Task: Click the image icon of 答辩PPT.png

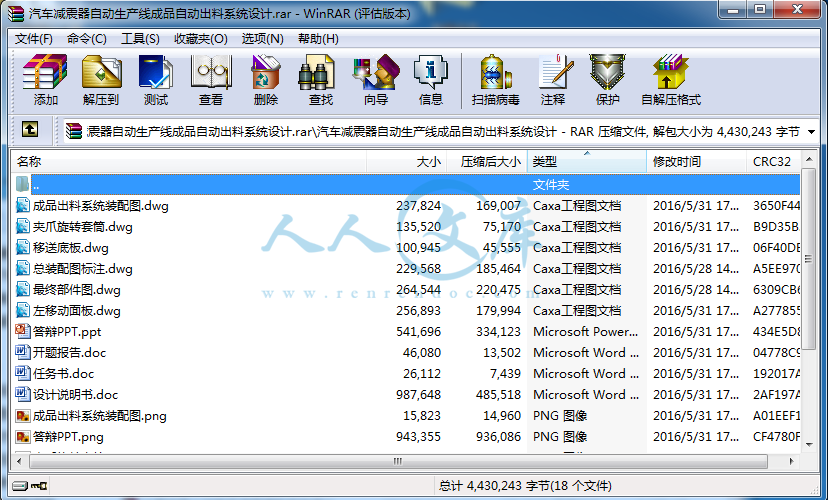Action: [x=23, y=436]
